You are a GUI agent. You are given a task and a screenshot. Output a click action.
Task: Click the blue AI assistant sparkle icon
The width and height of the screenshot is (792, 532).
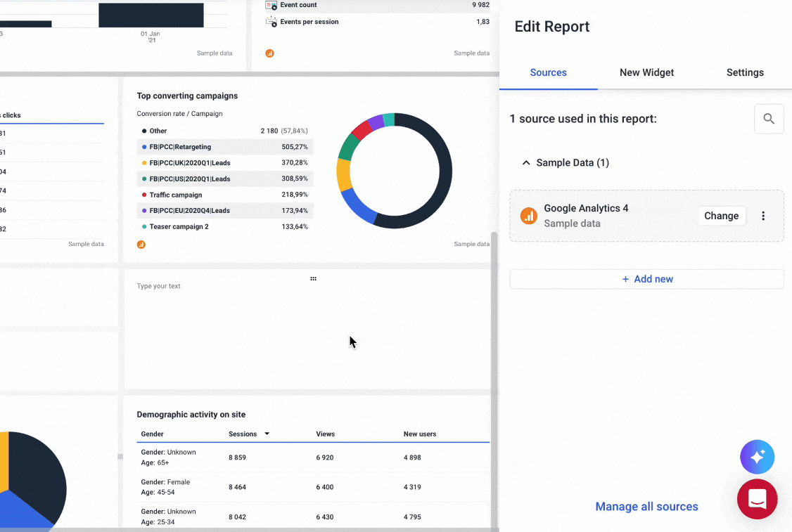[757, 457]
